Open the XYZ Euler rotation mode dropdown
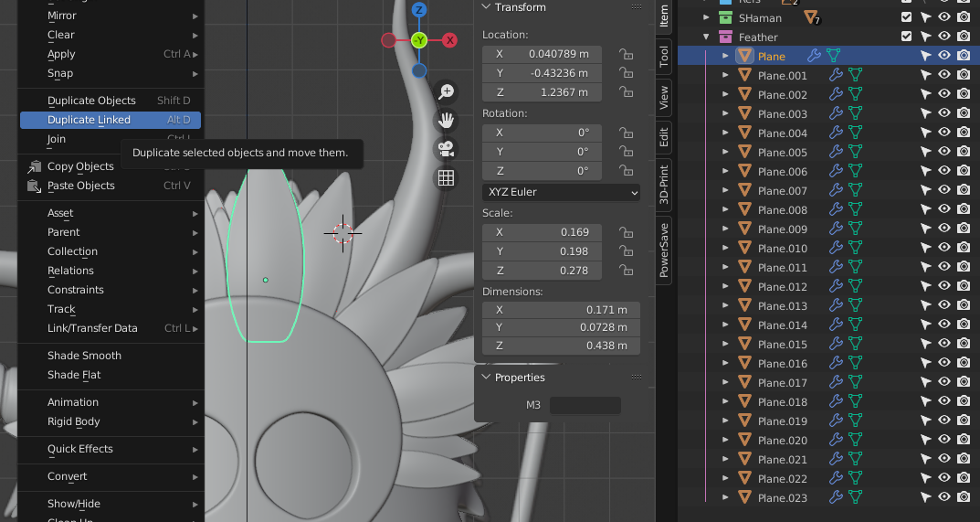This screenshot has width=980, height=522. tap(561, 192)
